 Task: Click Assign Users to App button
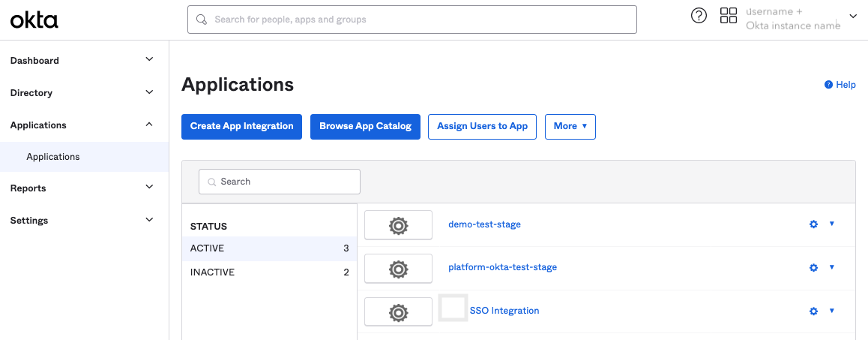coord(482,126)
